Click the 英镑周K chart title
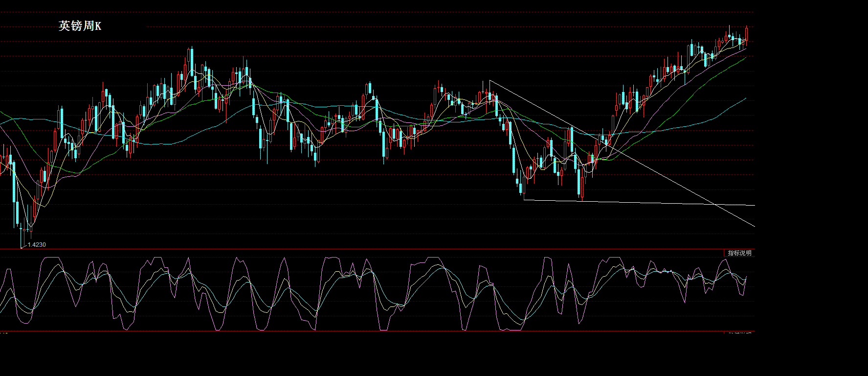The height and width of the screenshot is (376, 868). pos(80,26)
